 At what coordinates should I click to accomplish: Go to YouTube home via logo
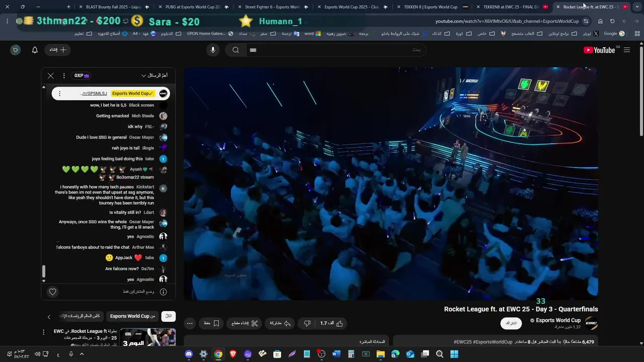click(599, 50)
